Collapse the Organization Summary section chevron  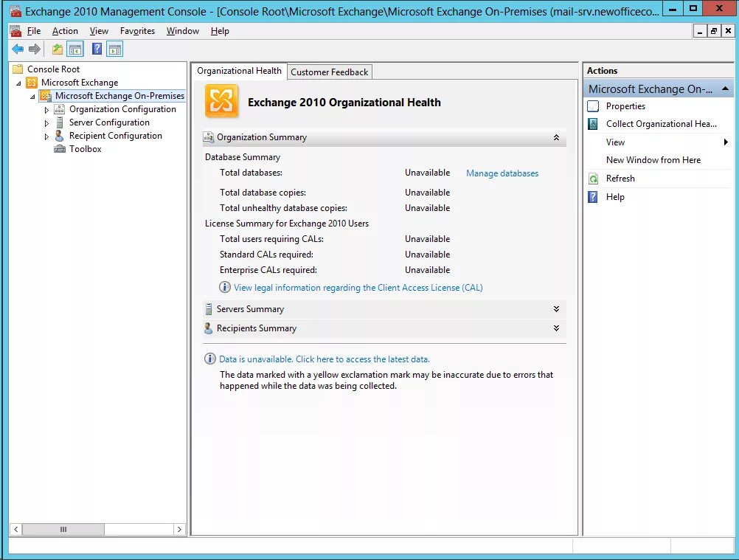(x=556, y=138)
